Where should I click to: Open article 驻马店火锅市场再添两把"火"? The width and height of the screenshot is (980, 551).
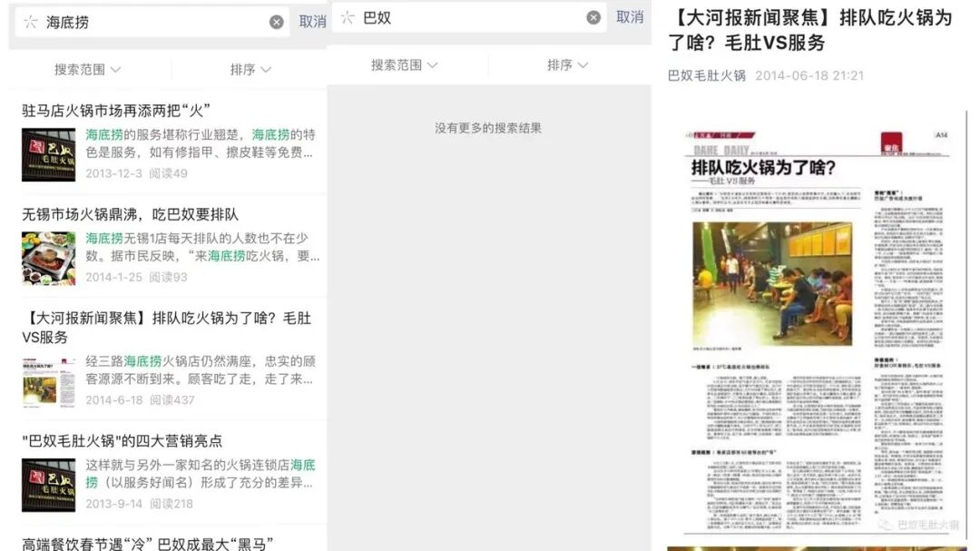(x=116, y=111)
